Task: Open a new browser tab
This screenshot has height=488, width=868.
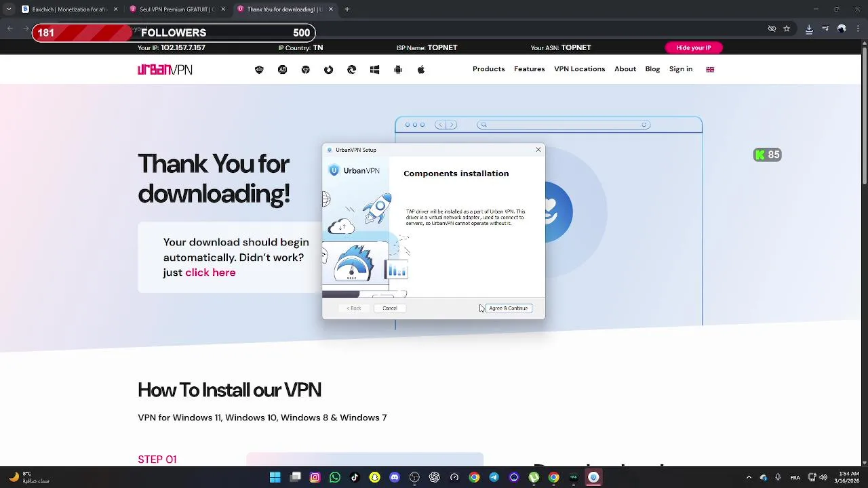Action: click(347, 9)
